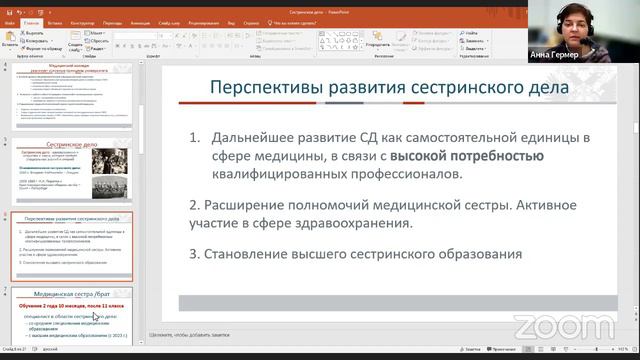Open the Копировать dropdown arrow

click(x=52, y=41)
